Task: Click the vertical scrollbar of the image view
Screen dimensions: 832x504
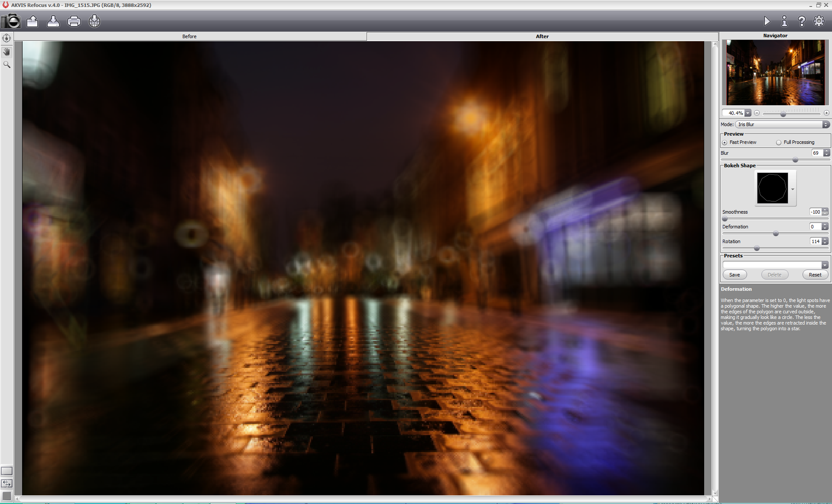Action: pos(715,268)
